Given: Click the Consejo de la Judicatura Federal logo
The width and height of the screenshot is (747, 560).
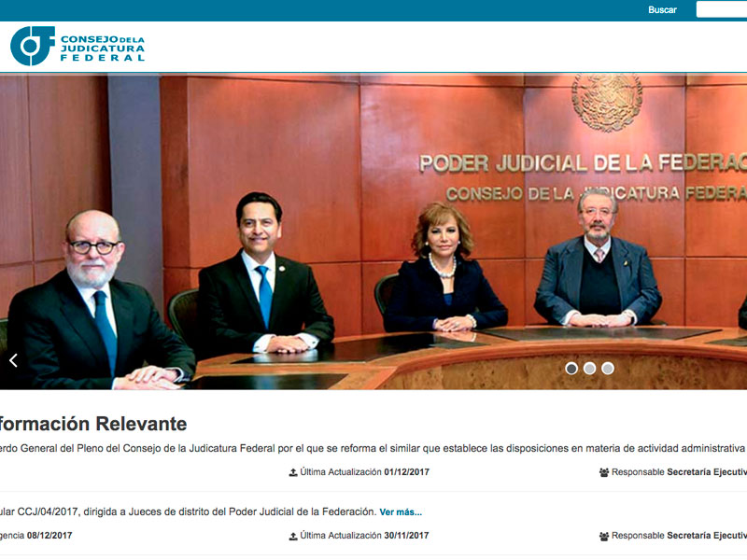Looking at the screenshot, I should (78, 46).
